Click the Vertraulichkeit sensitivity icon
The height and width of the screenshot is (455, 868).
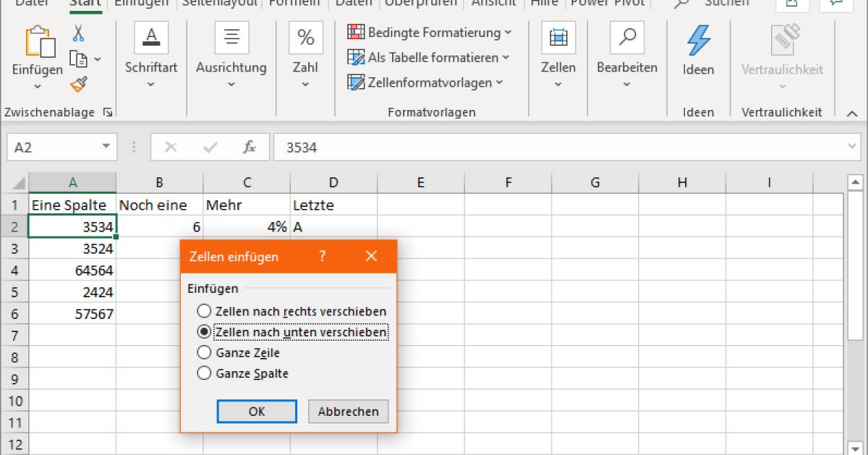tap(783, 40)
